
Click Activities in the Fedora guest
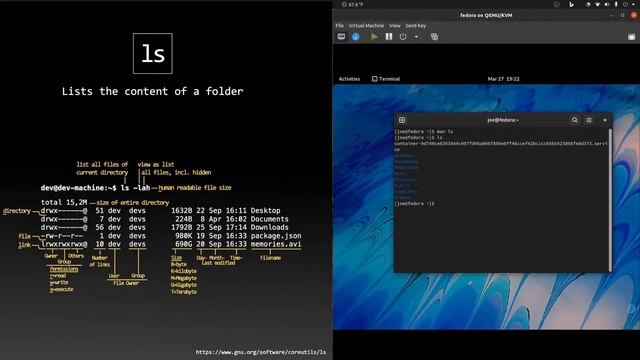[x=349, y=79]
